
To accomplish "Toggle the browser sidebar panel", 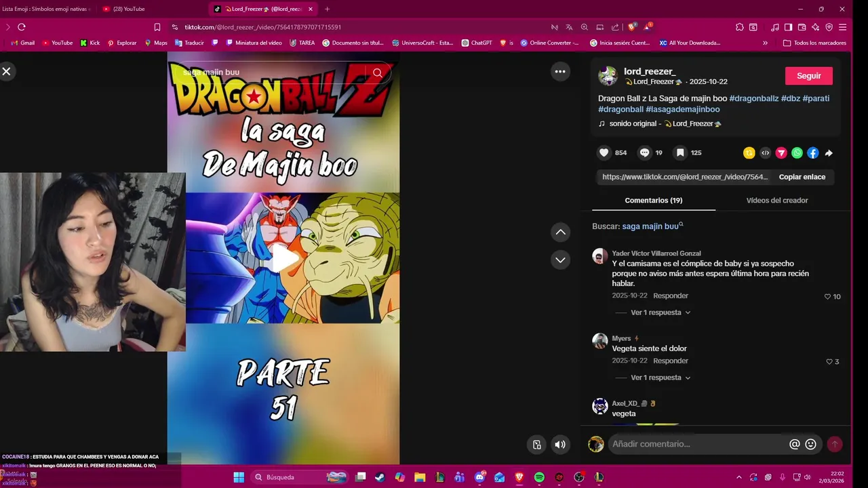I will [788, 27].
